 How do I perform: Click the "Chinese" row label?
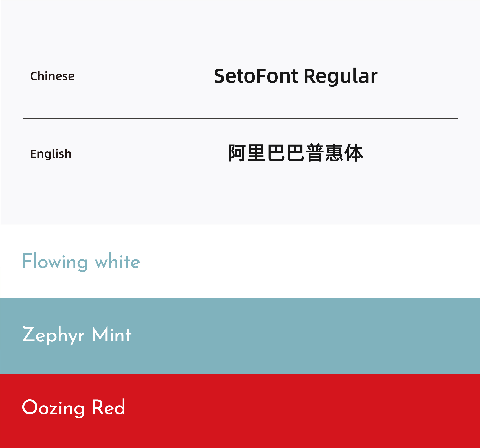[x=52, y=76]
